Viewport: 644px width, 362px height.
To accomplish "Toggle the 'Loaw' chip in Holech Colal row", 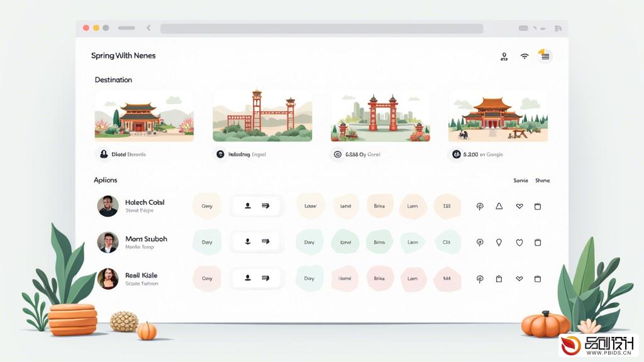I will click(x=311, y=206).
